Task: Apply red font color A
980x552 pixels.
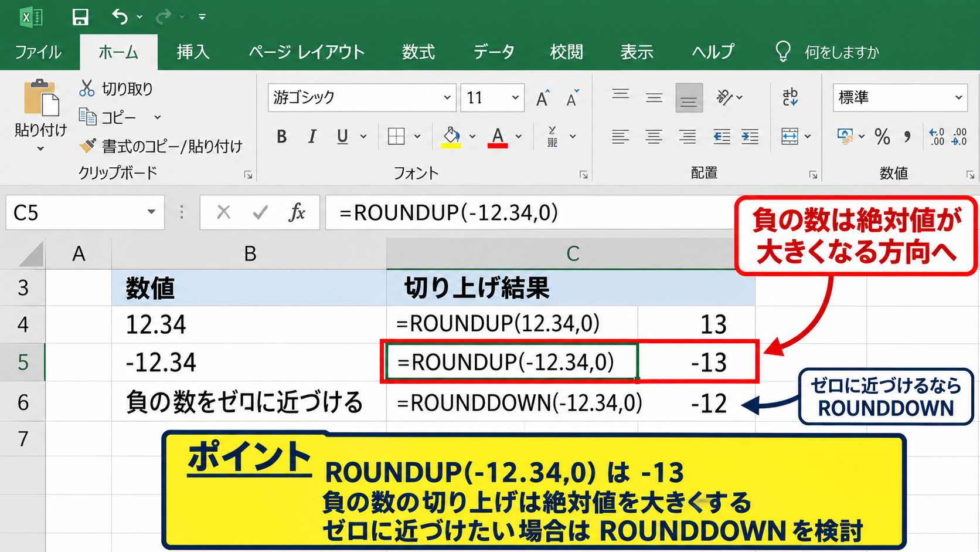Action: coord(498,137)
